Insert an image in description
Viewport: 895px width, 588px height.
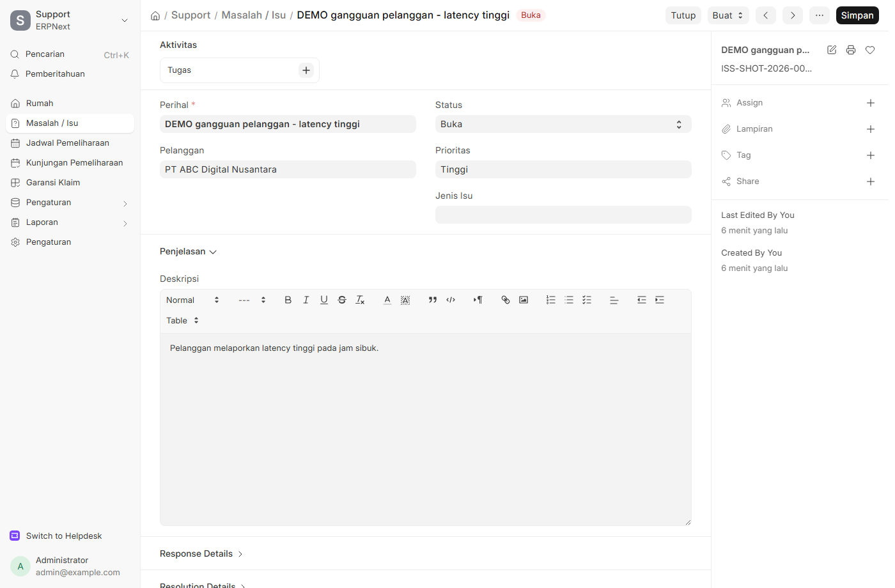pos(524,300)
